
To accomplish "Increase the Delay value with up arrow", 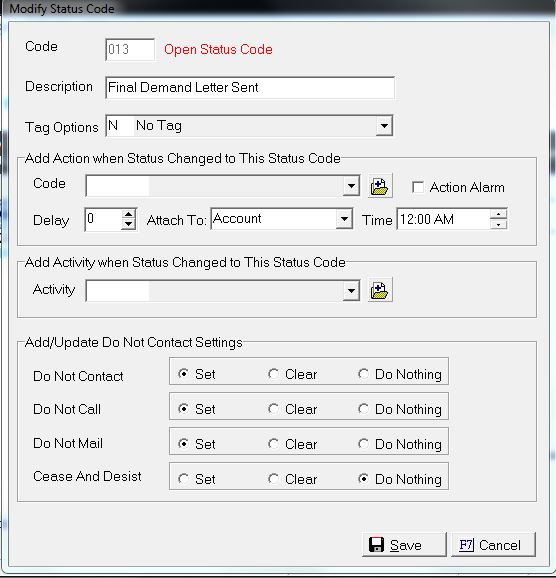I will click(x=128, y=215).
